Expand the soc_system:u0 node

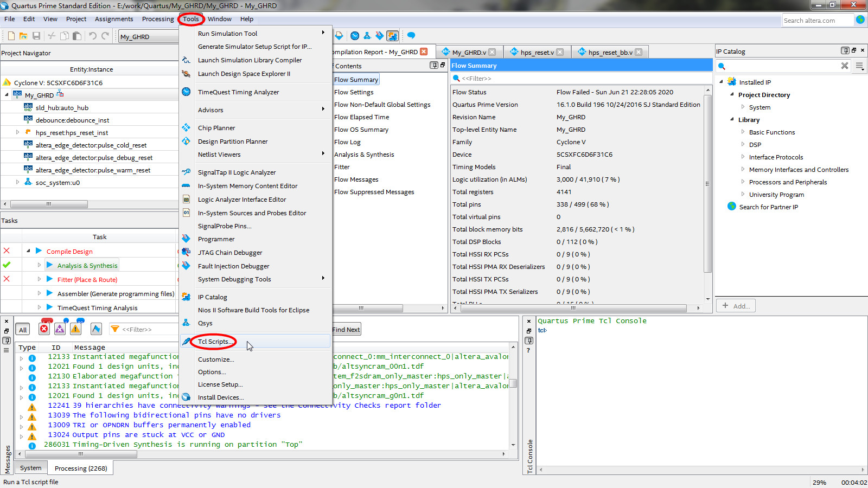point(17,182)
